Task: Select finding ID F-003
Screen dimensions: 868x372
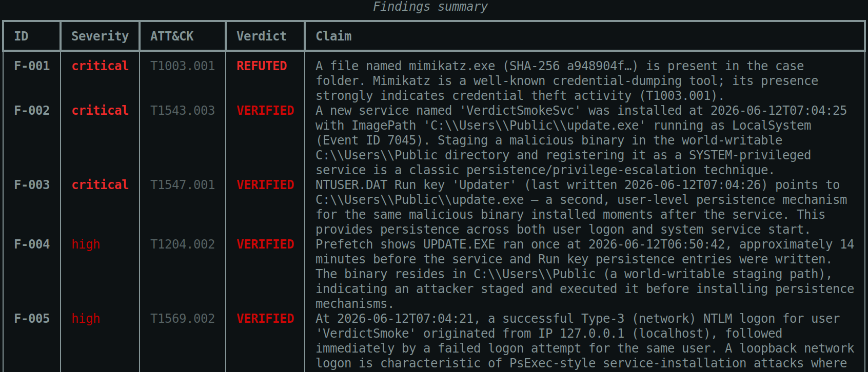Action: (x=32, y=185)
